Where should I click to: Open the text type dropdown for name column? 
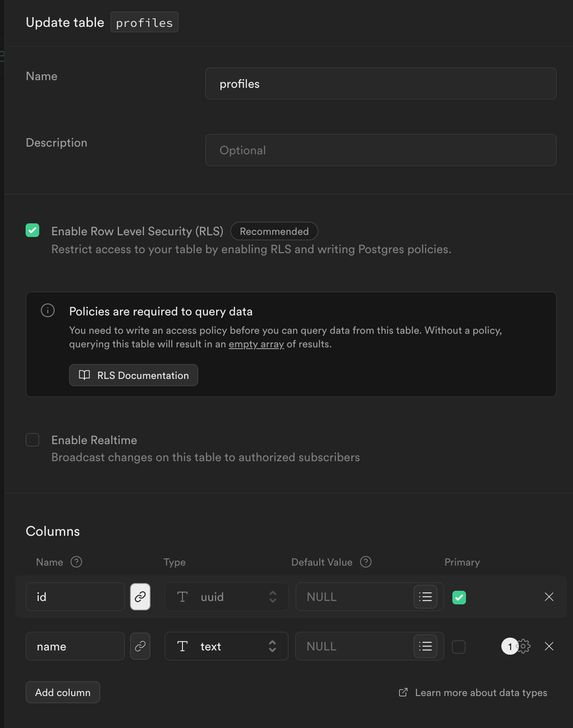click(226, 646)
